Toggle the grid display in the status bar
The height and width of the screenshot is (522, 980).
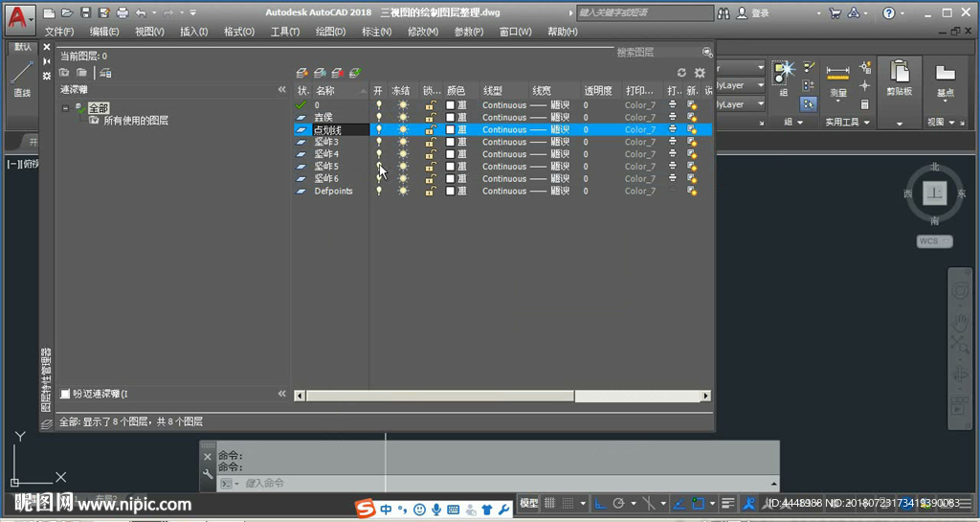click(x=550, y=503)
